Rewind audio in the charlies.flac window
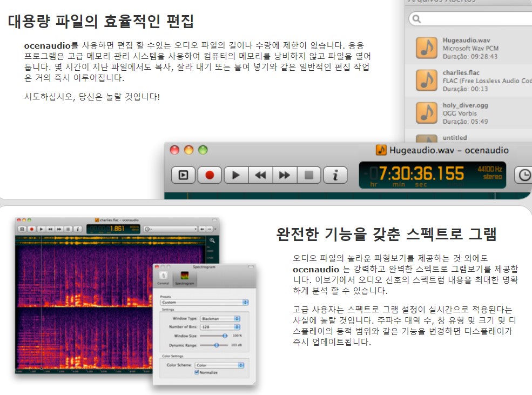The image size is (532, 395). pyautogui.click(x=50, y=229)
